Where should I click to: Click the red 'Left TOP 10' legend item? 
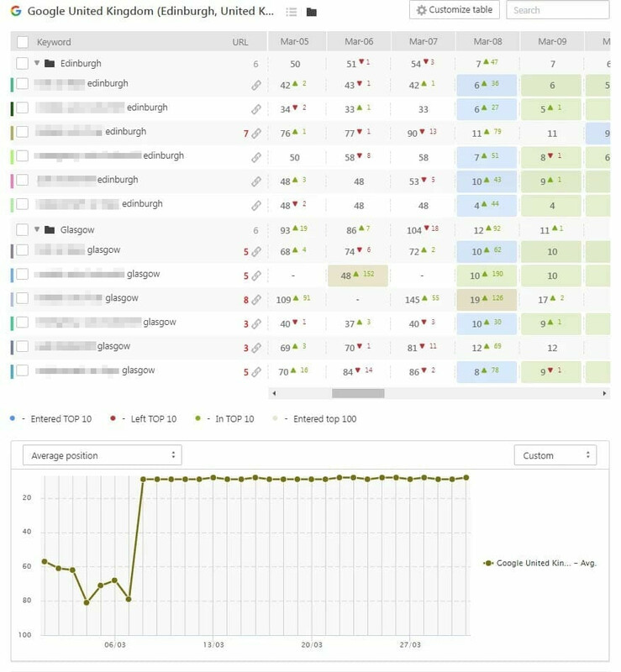pyautogui.click(x=143, y=418)
